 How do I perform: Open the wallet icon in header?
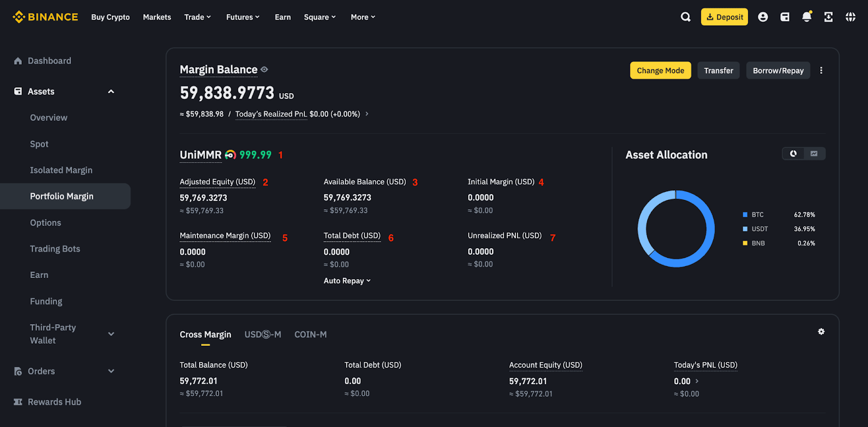(784, 17)
